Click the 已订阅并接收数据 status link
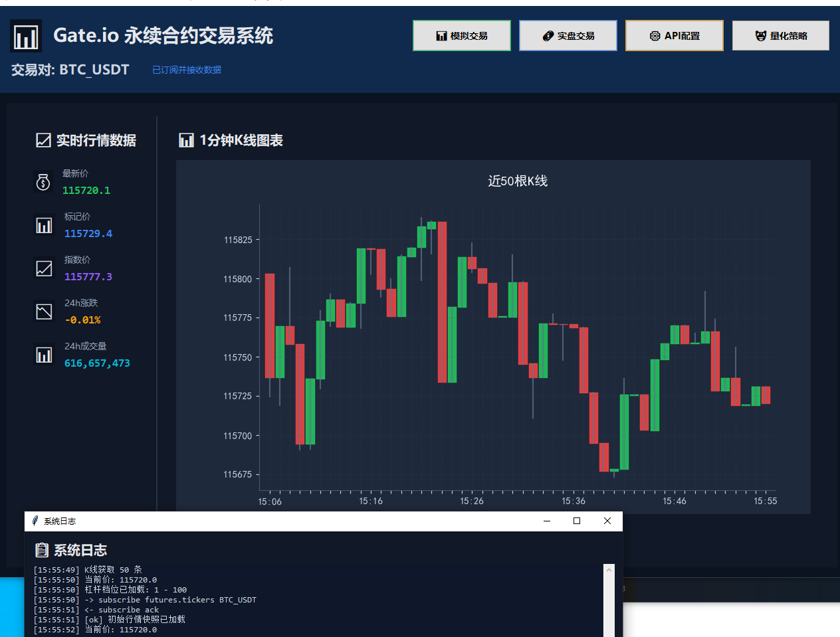The height and width of the screenshot is (637, 840). pos(187,70)
